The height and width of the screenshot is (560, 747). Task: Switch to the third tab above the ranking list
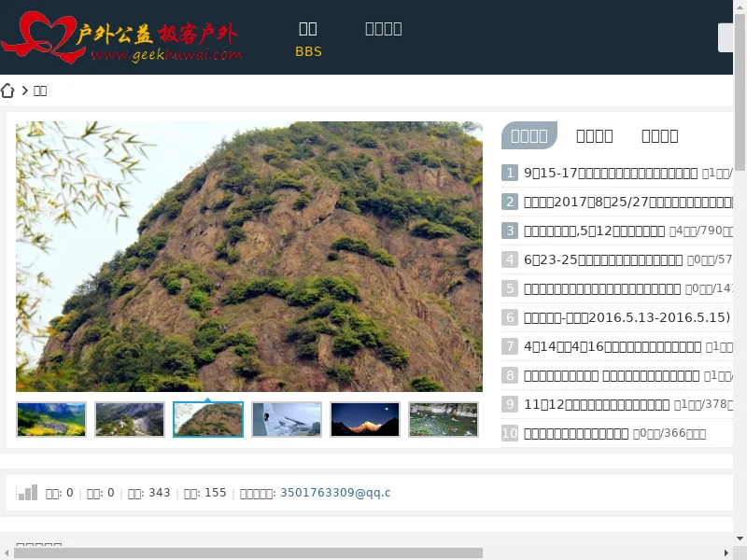pos(660,135)
